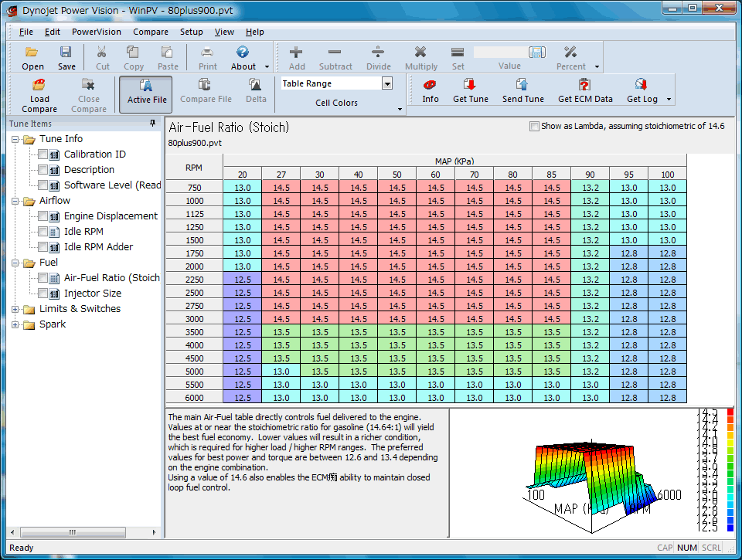
Task: Select Air-Fuel Ratio (Stoich) tree item
Action: click(111, 277)
